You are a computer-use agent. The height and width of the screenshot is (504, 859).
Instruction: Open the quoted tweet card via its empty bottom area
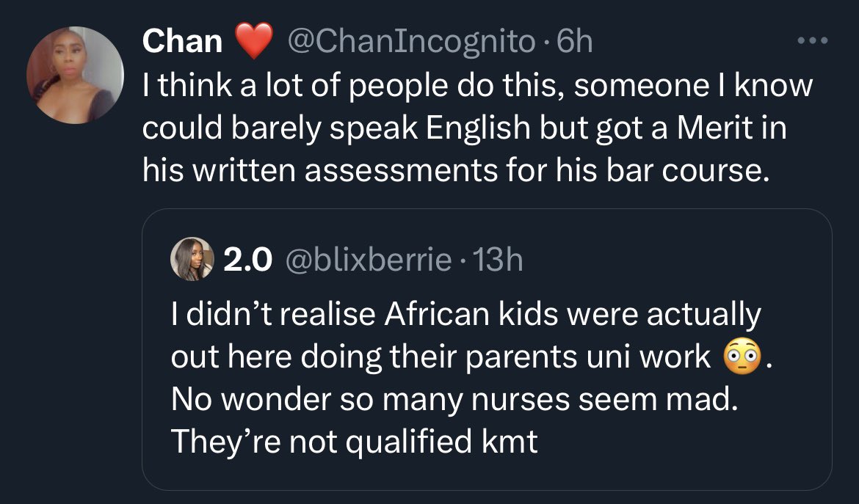point(485,473)
